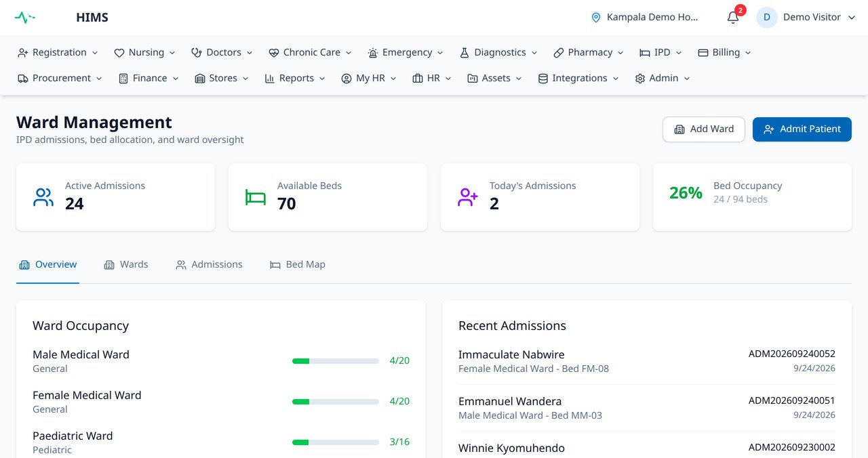
Task: Click the HR briefcase icon
Action: pos(418,79)
